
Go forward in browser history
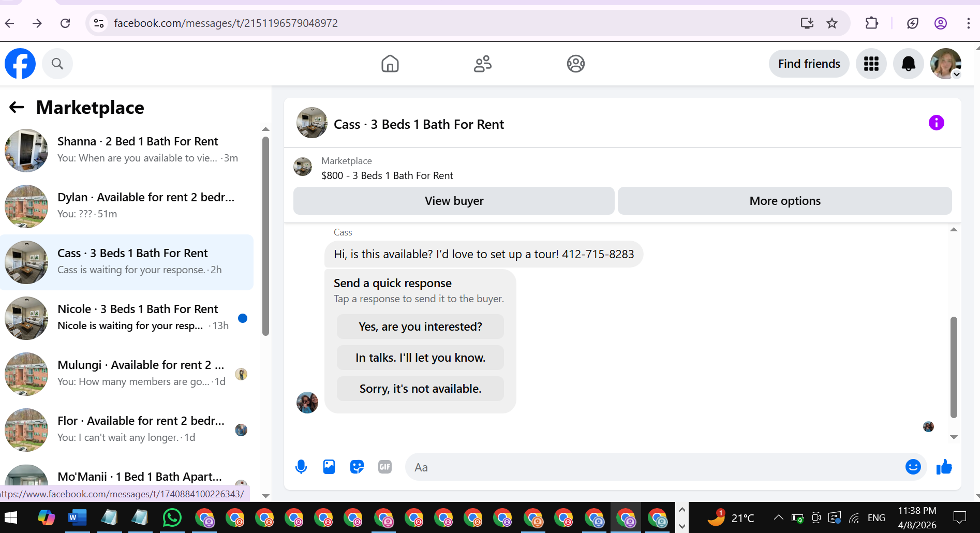37,23
